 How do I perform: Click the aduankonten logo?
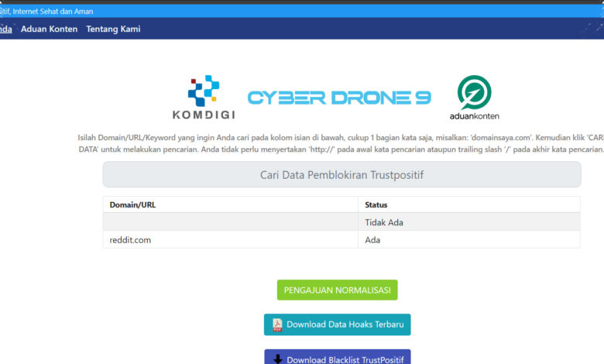[474, 98]
